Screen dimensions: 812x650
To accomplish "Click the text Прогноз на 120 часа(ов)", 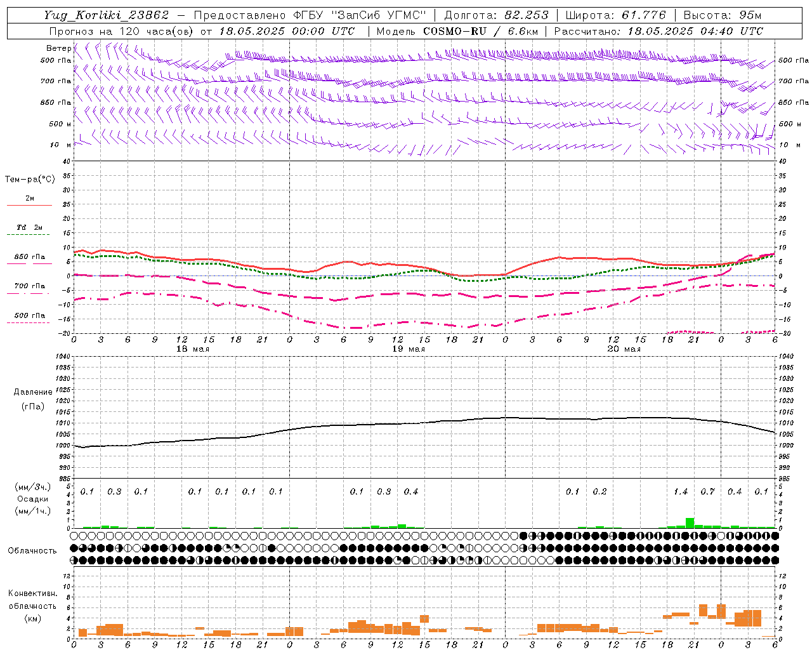I will coord(122,31).
